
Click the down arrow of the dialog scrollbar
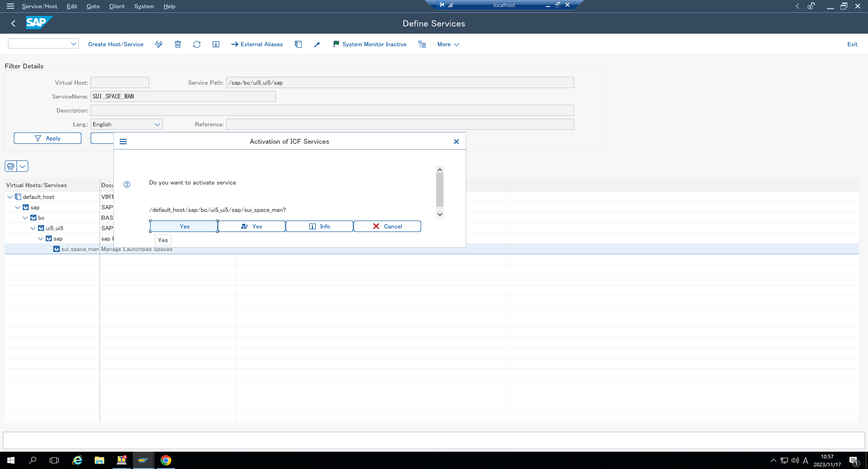440,214
